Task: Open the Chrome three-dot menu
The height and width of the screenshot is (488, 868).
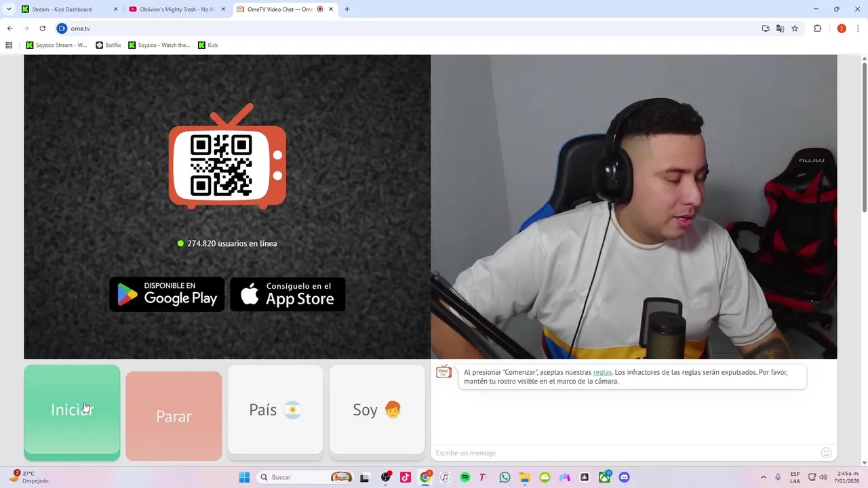Action: pos(859,28)
